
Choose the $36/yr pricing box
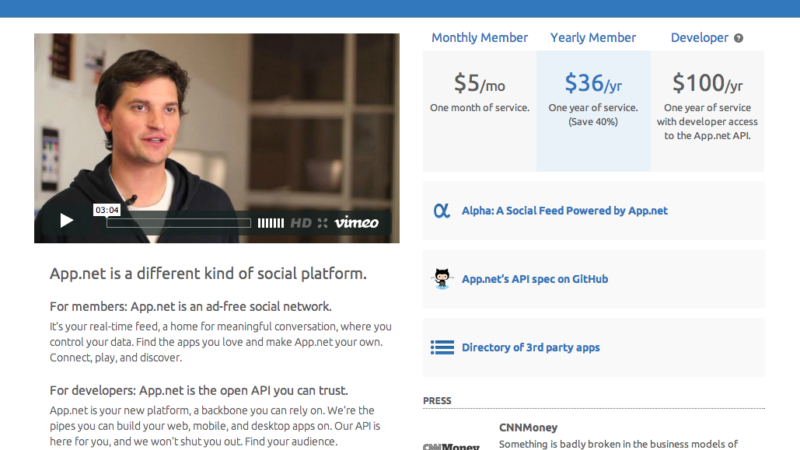(x=593, y=110)
